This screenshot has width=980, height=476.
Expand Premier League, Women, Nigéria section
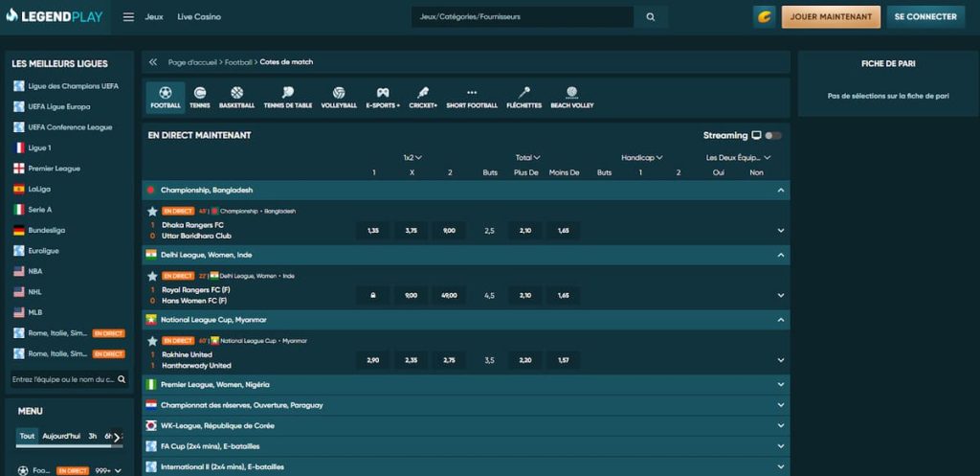[x=781, y=385]
